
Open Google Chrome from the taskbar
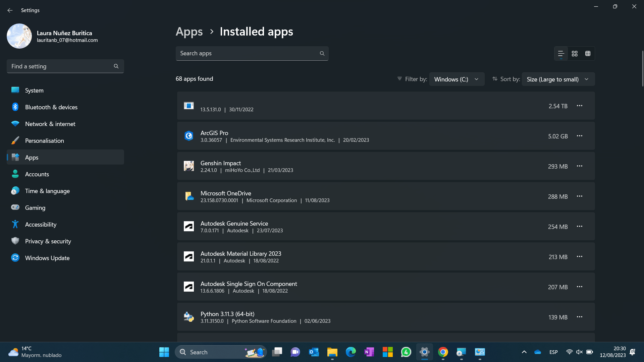pos(443,352)
